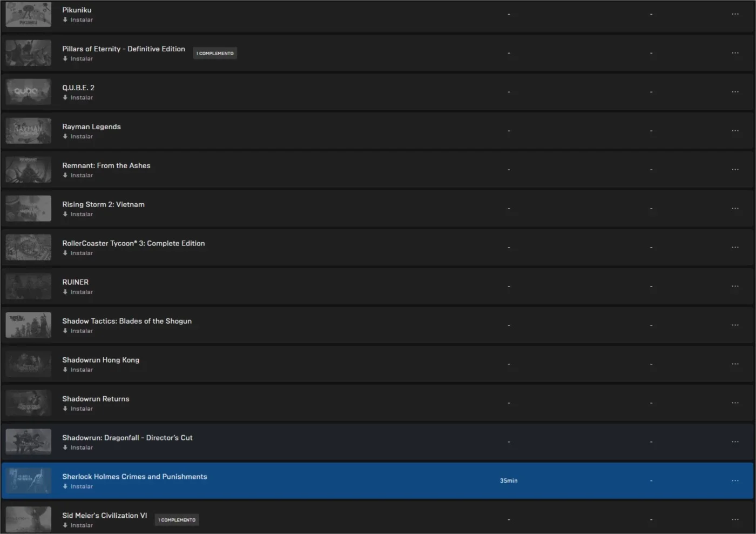
Task: Click the Rising Storm 2: Vietnam thumbnail
Action: pos(28,209)
